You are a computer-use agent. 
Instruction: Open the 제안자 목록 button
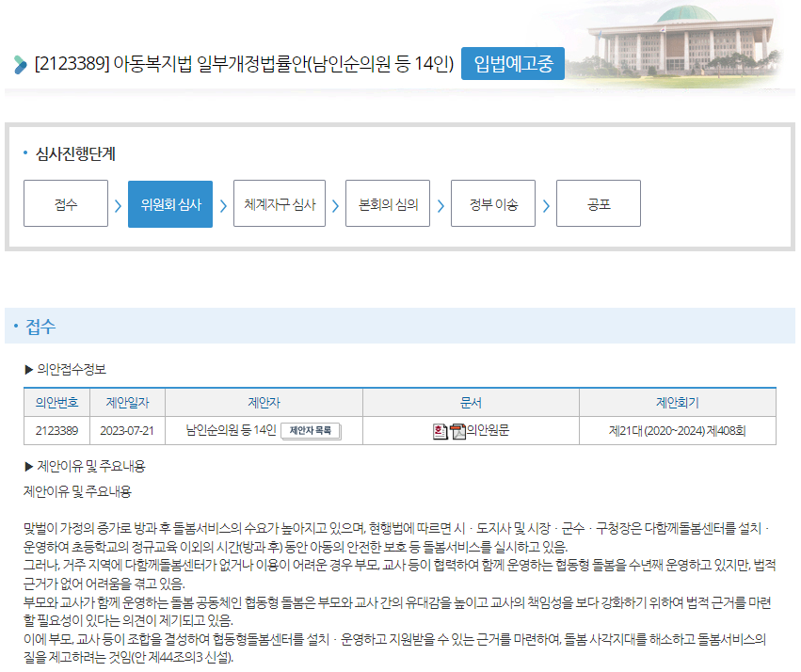[x=311, y=431]
